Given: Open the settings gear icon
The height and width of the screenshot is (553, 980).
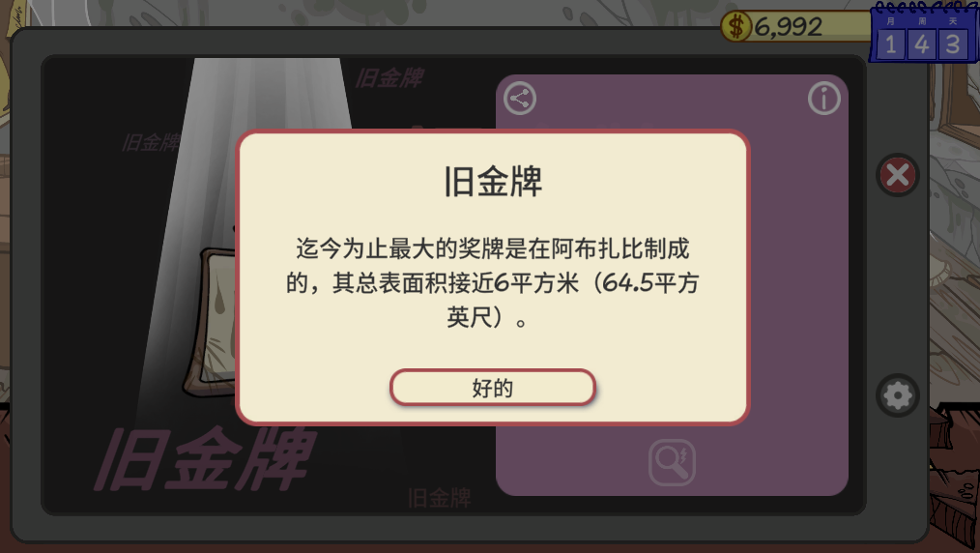Looking at the screenshot, I should point(898,395).
